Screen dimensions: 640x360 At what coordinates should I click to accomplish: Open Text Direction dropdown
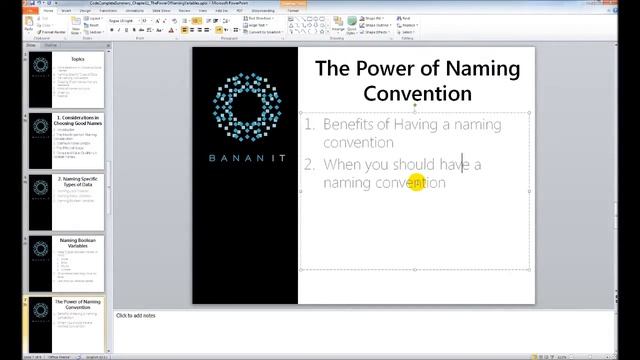point(258,18)
